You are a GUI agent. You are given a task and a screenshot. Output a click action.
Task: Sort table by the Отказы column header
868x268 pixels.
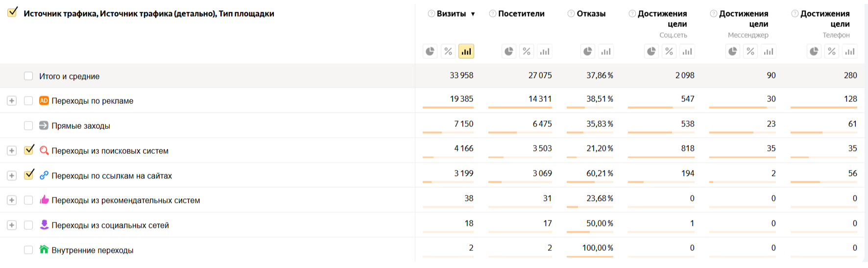point(591,14)
